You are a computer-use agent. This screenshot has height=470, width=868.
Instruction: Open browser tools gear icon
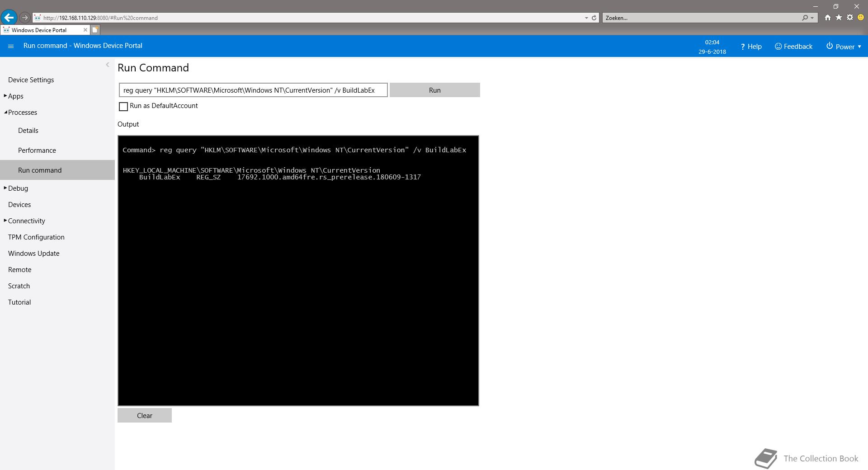(850, 18)
